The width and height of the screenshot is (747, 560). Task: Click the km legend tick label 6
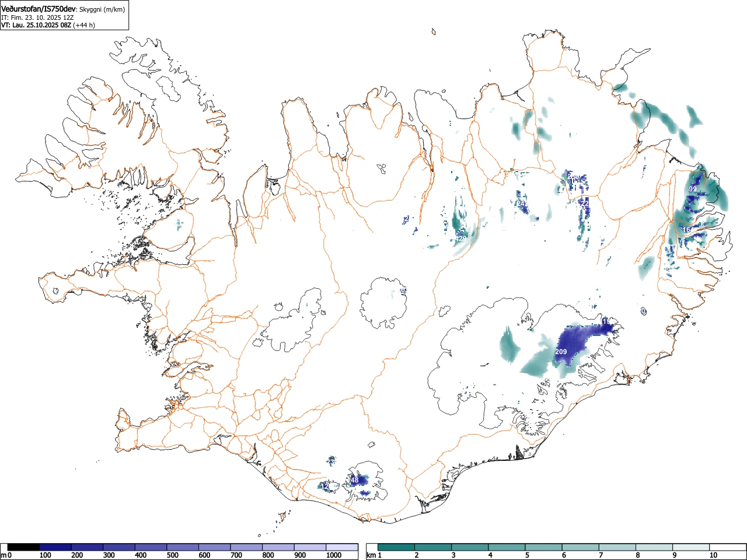click(x=564, y=555)
